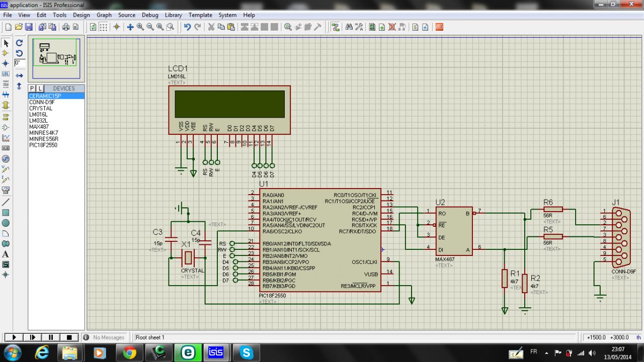Click the Save design icon
This screenshot has height=362, width=644.
[x=29, y=27]
